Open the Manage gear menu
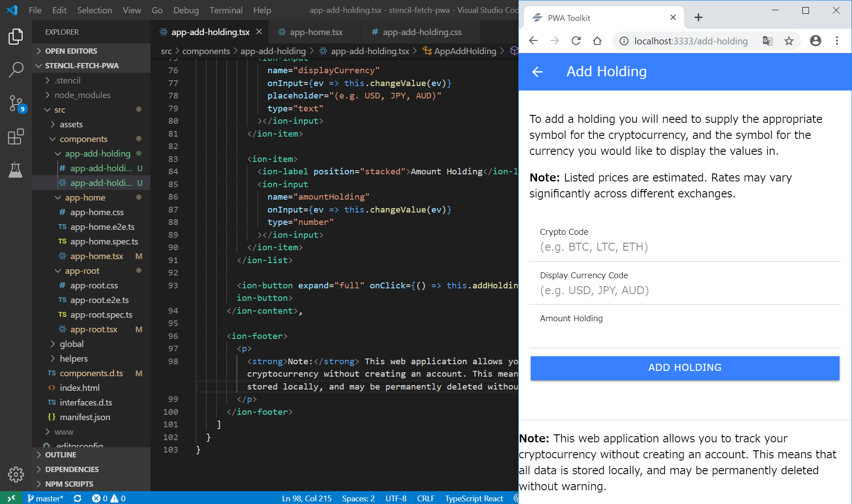The width and height of the screenshot is (852, 504). click(x=16, y=474)
